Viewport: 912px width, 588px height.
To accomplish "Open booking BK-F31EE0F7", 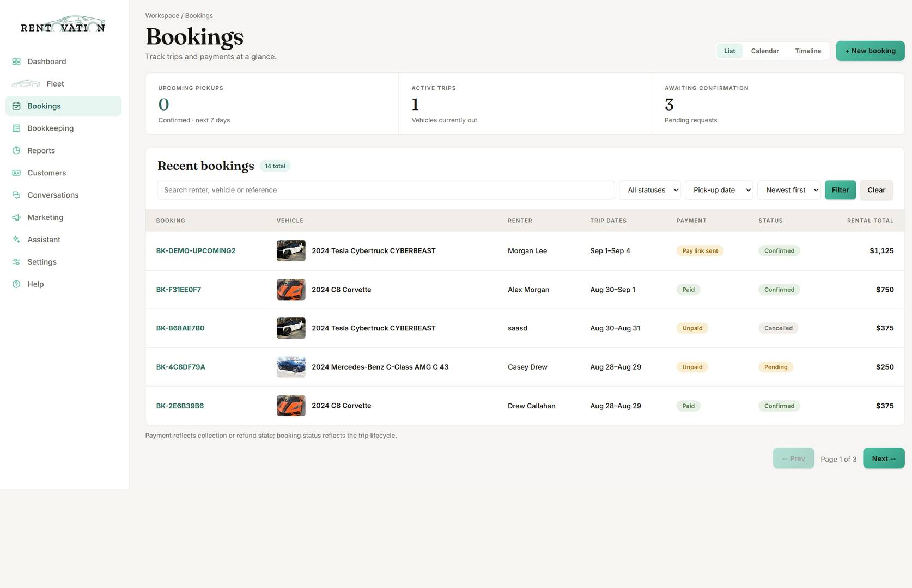I will click(x=179, y=290).
